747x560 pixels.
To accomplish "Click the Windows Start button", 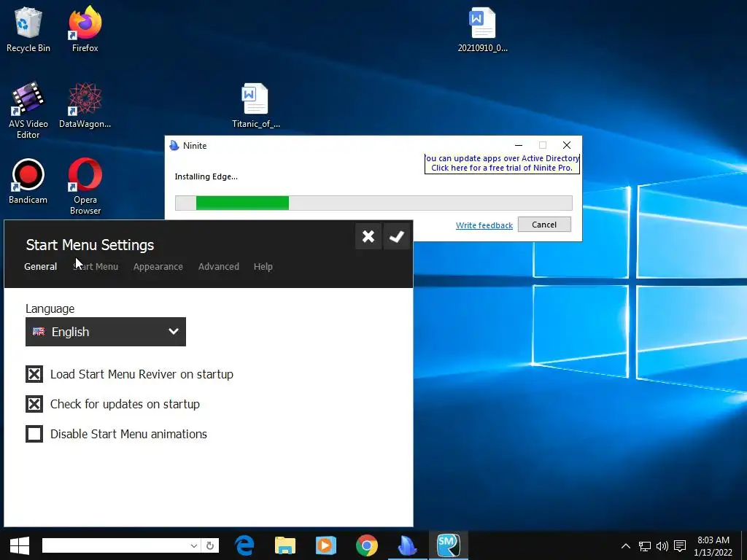I will (x=20, y=545).
